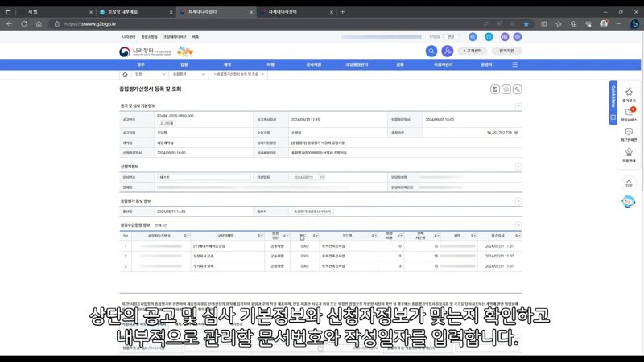Image resolution: width=644 pixels, height=362 pixels.
Task: Click the 문서번호 input field
Action: (x=204, y=177)
